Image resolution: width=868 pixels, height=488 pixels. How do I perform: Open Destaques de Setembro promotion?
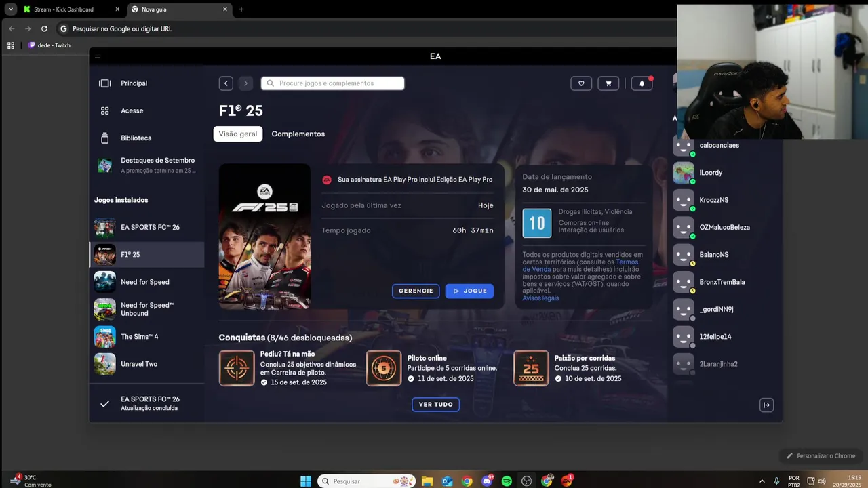[146, 165]
